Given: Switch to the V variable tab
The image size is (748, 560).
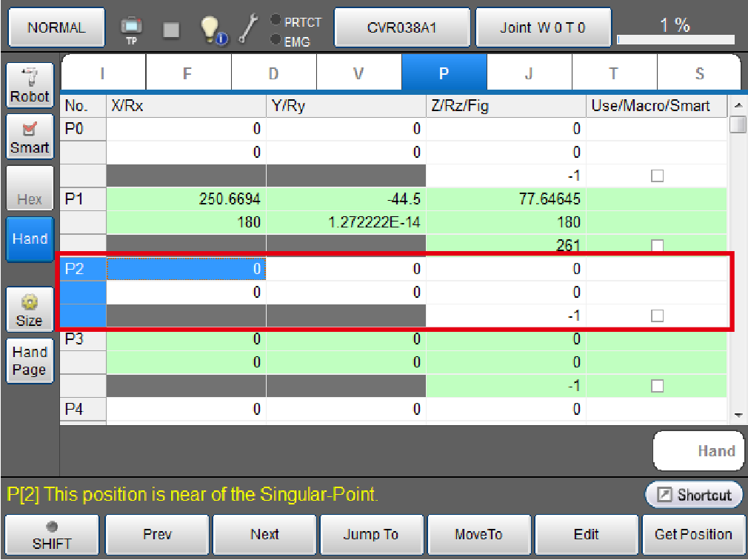Looking at the screenshot, I should tap(358, 73).
